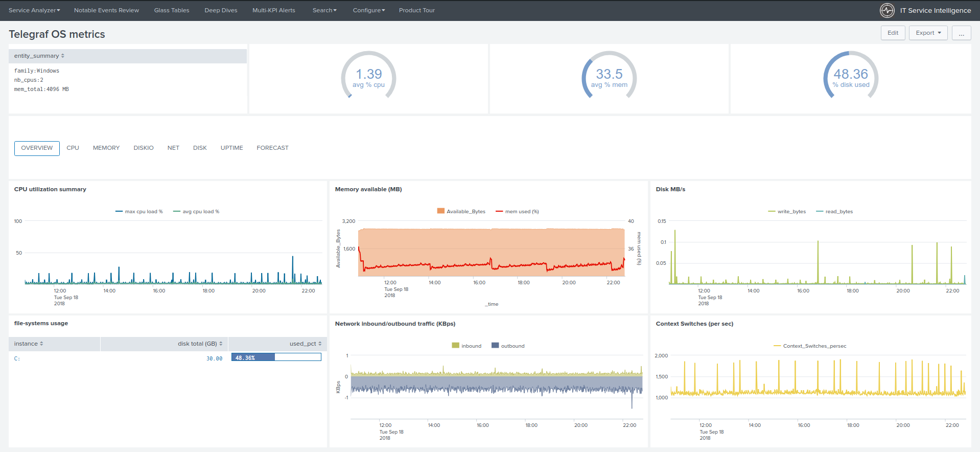
Task: Expand the Configure menu
Action: coord(369,10)
